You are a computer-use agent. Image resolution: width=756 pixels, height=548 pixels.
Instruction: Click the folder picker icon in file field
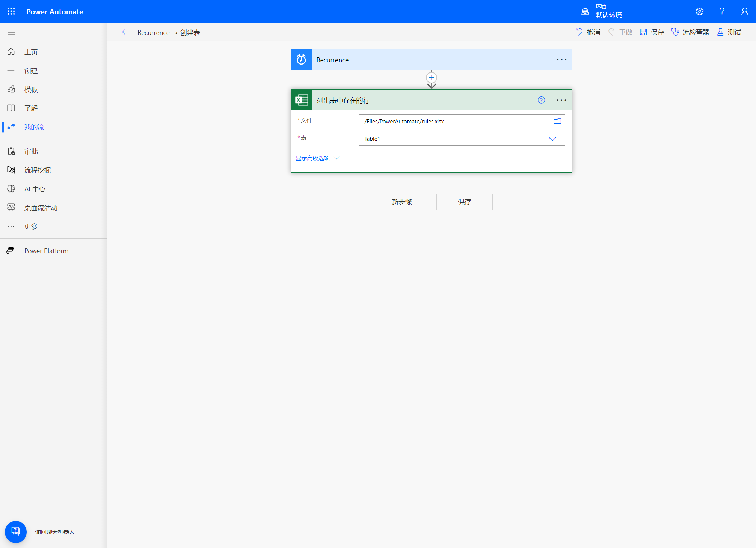point(557,121)
